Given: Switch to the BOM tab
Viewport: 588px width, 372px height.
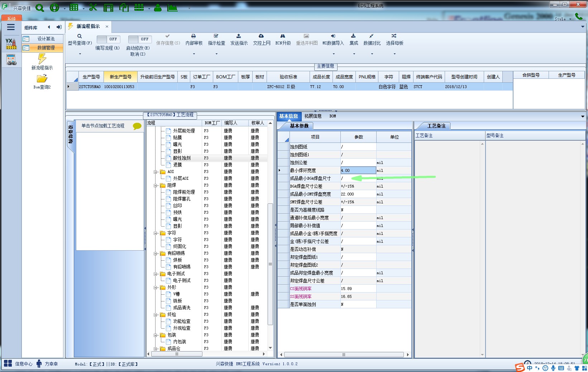Looking at the screenshot, I should coord(333,116).
